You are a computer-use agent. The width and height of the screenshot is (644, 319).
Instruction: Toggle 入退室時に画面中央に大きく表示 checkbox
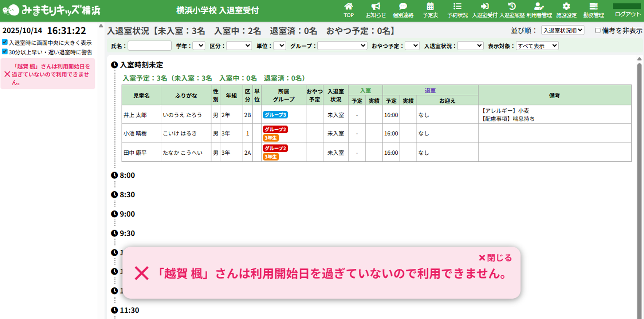coord(5,43)
